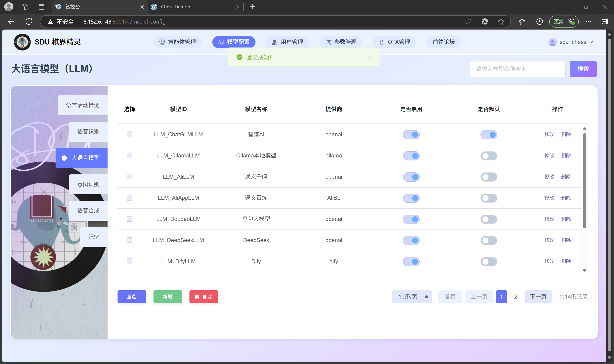Click the model name search field
The image size is (614, 364).
pyautogui.click(x=517, y=69)
